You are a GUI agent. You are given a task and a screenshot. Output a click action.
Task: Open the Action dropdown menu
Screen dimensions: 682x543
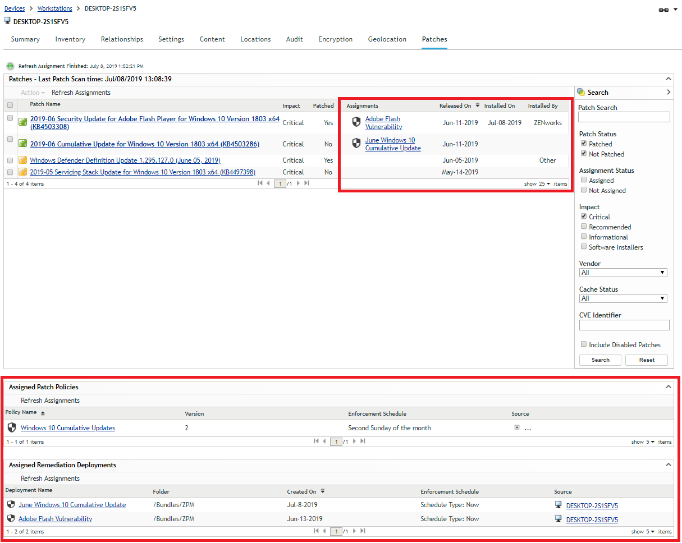33,93
